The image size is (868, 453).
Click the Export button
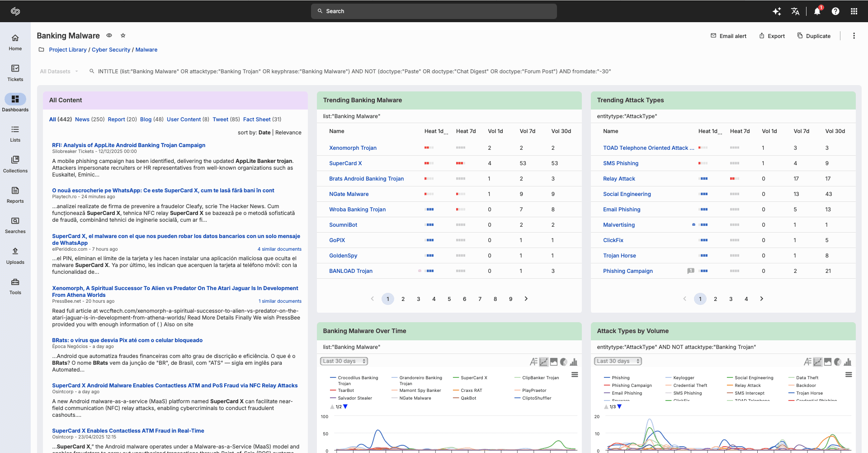(x=772, y=36)
